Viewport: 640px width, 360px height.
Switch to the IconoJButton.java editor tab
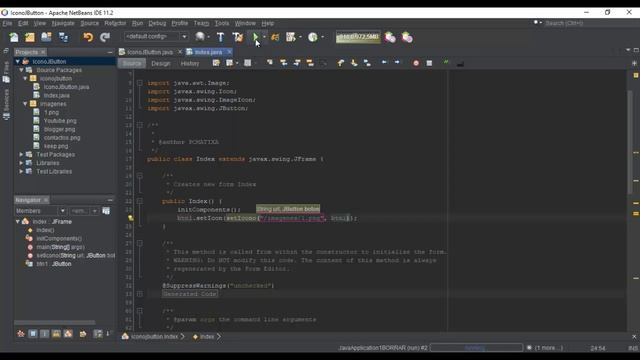pos(149,52)
